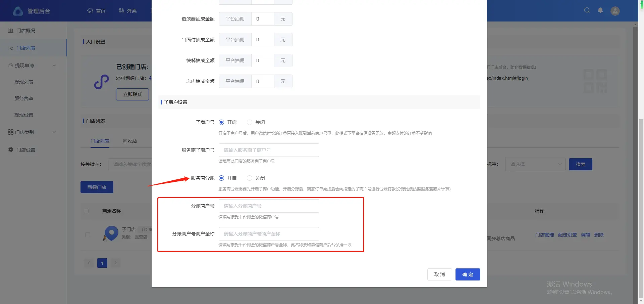Focus the 分账商户号 input field
Image resolution: width=644 pixels, height=304 pixels.
click(x=269, y=206)
